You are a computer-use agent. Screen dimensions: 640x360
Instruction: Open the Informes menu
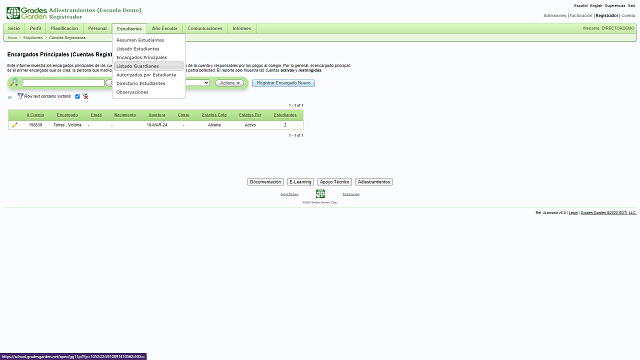point(242,28)
